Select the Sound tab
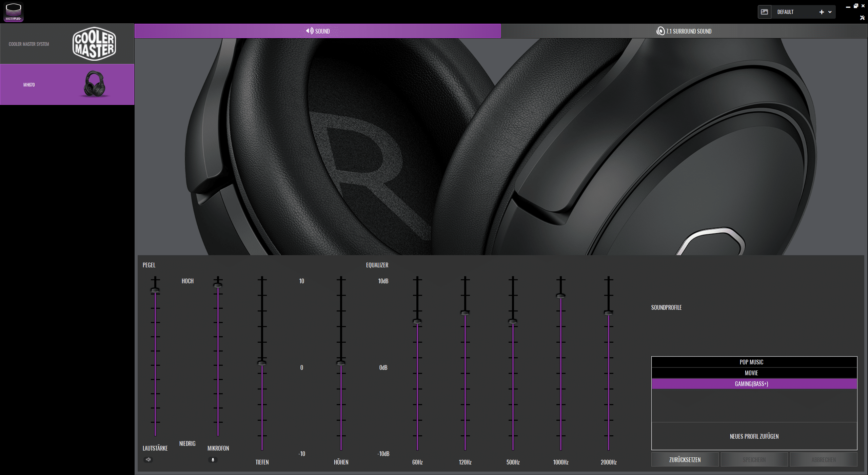Screen dimensions: 868x475 click(318, 31)
